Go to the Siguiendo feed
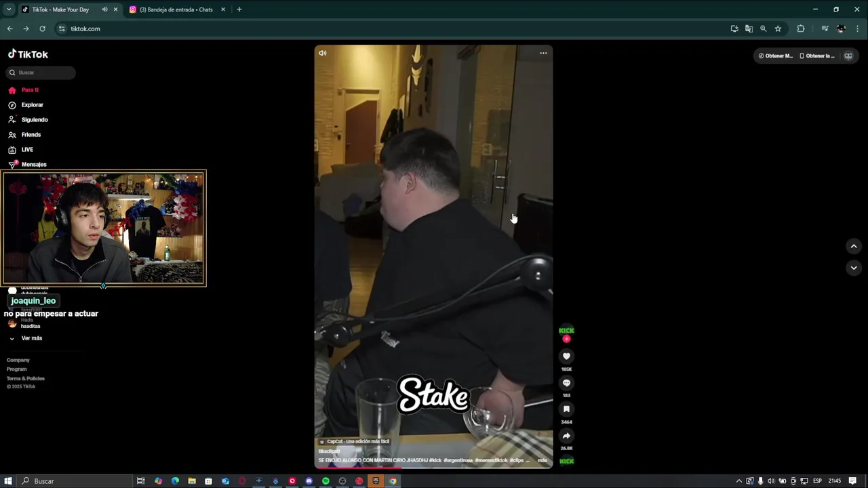Image resolution: width=868 pixels, height=488 pixels. coord(28,120)
